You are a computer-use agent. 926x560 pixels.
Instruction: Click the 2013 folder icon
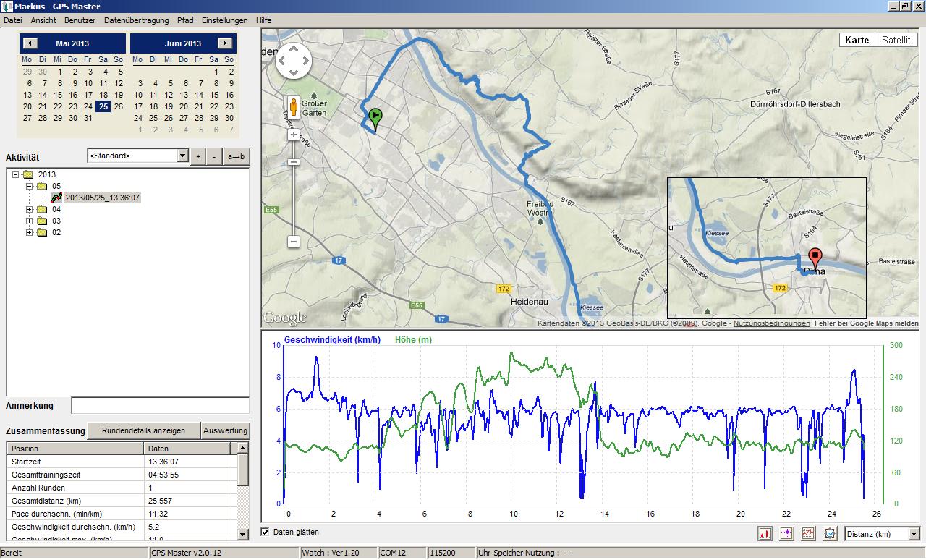coord(28,174)
